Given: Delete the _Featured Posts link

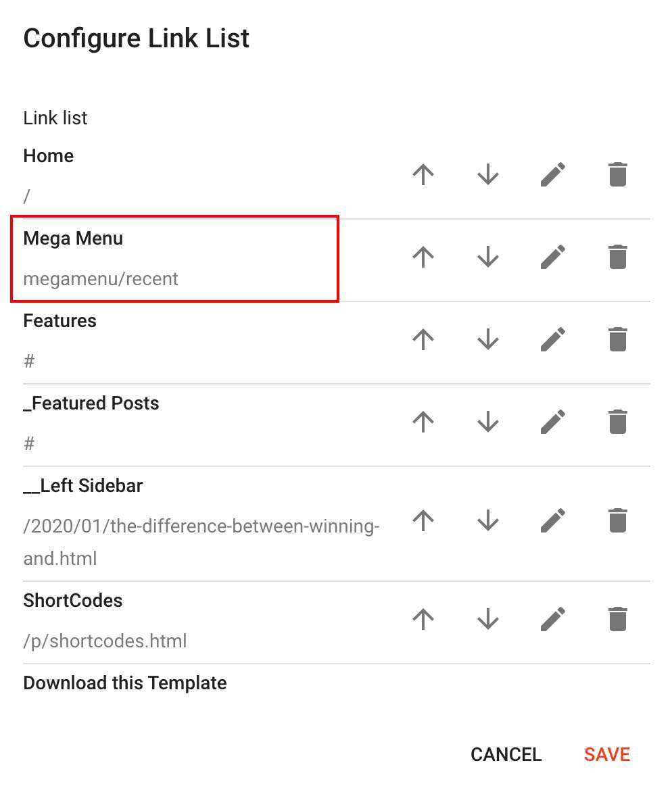Looking at the screenshot, I should coord(617,422).
